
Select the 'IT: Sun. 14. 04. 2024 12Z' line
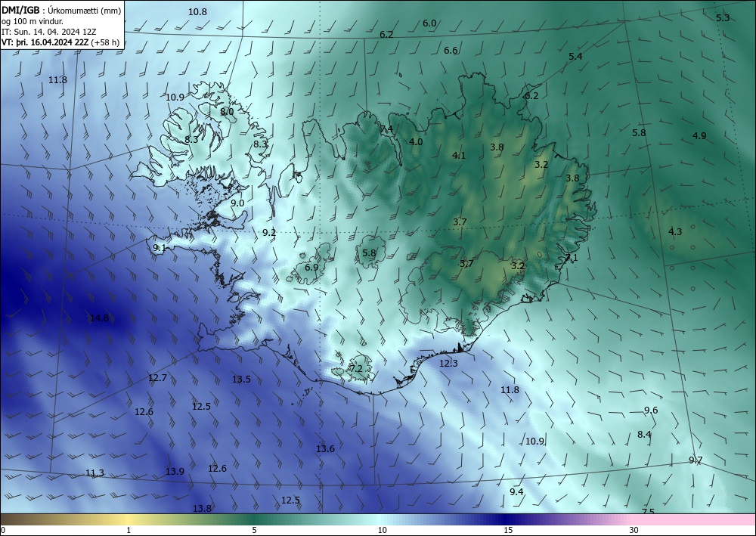(48, 32)
